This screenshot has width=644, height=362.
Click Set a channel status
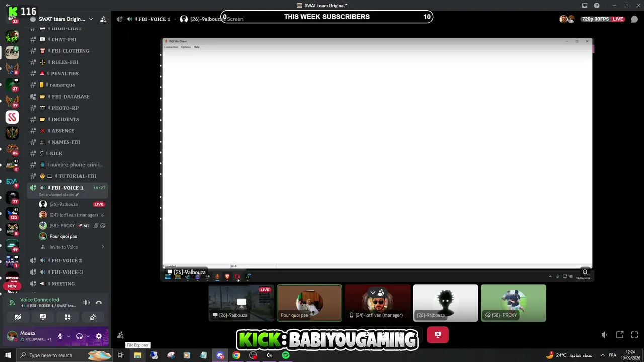[x=59, y=195]
